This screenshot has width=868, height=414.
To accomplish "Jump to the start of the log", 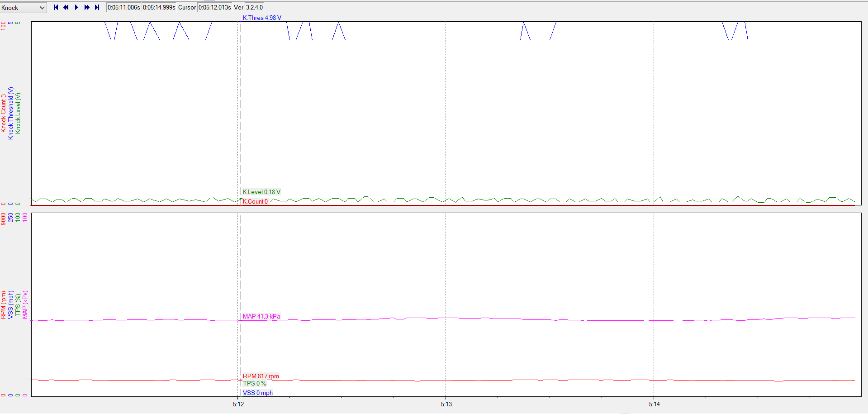I will [56, 7].
